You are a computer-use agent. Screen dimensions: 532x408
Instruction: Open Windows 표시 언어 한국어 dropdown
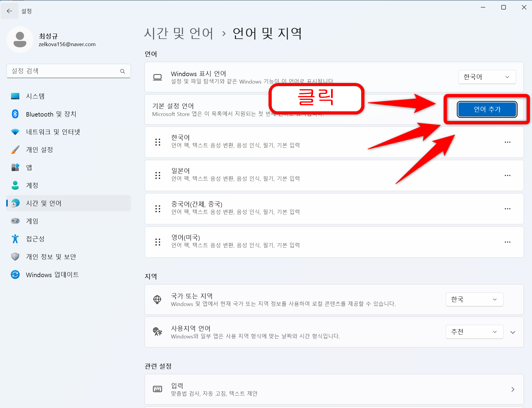487,77
